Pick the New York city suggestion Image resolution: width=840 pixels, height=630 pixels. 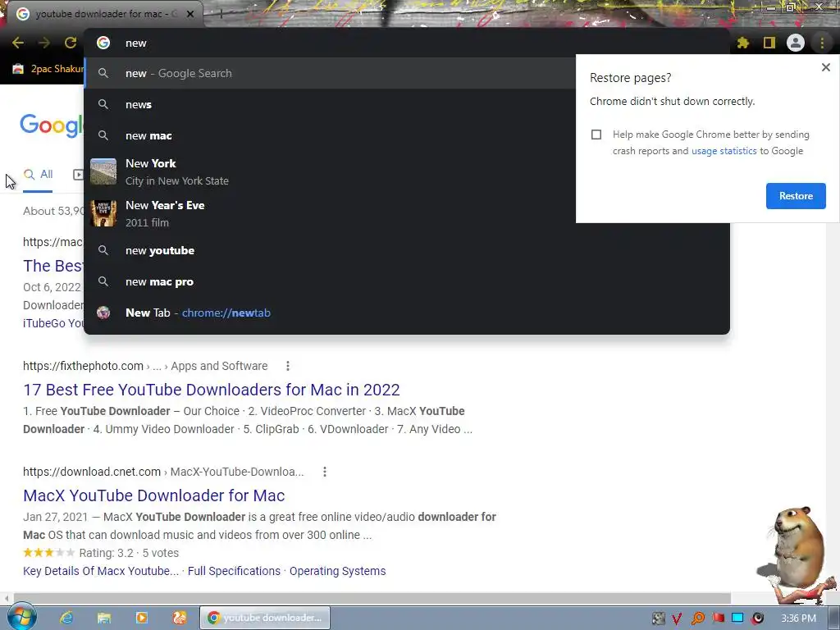pyautogui.click(x=330, y=172)
